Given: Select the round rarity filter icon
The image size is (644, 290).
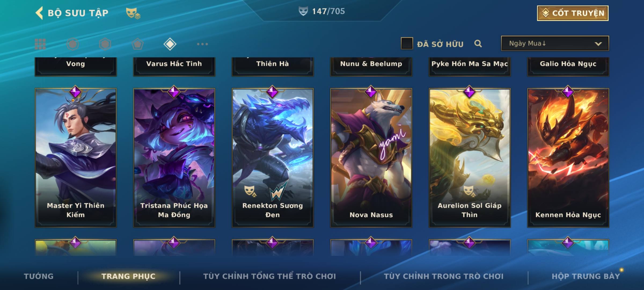Looking at the screenshot, I should pyautogui.click(x=73, y=44).
